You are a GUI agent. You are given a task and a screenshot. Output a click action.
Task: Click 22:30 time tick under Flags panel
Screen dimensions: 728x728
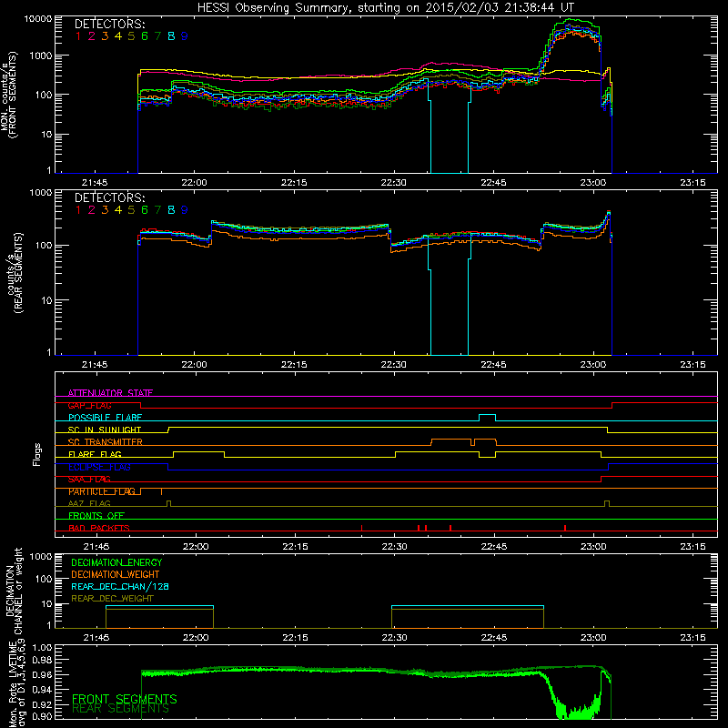(x=395, y=547)
